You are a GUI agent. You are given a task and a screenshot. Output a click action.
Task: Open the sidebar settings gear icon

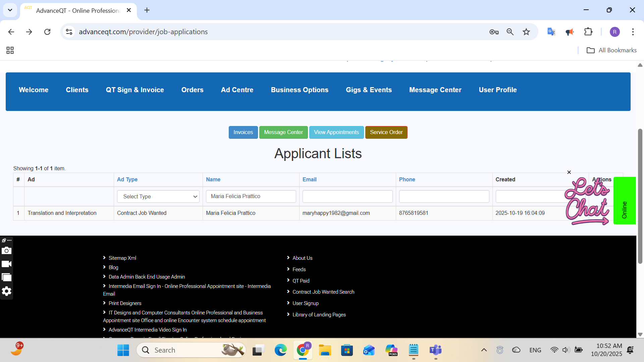(6, 291)
